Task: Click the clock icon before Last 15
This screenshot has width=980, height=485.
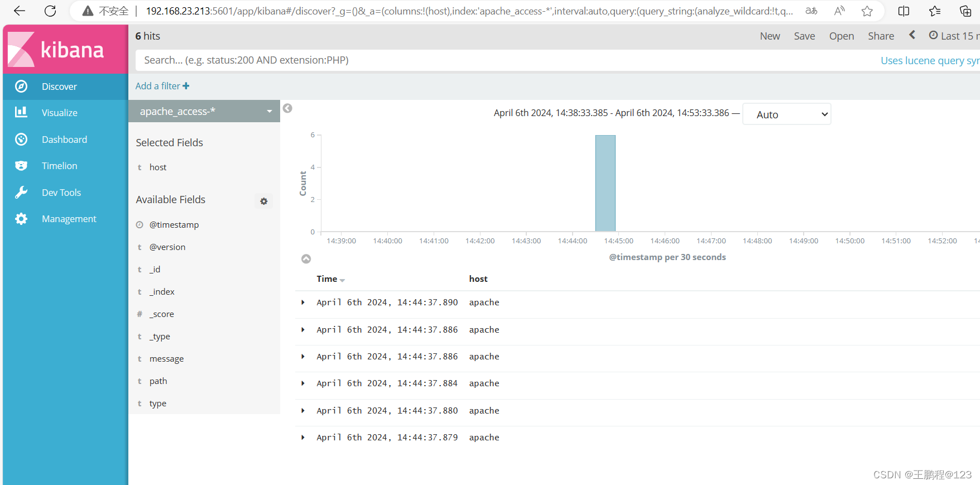Action: point(933,35)
